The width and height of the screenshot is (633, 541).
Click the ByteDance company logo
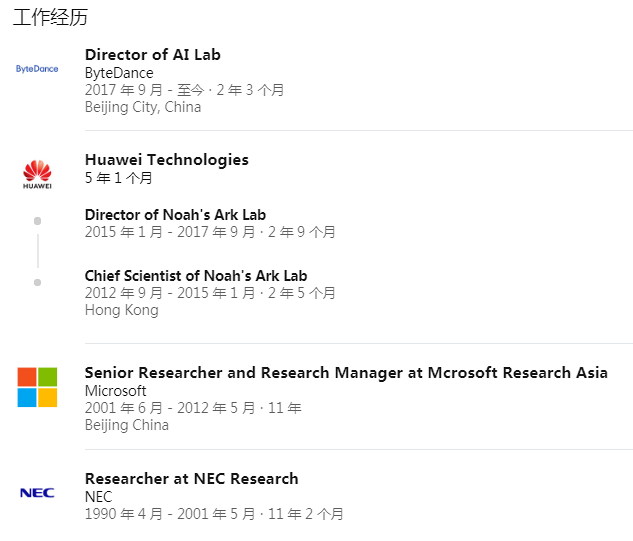(x=37, y=69)
